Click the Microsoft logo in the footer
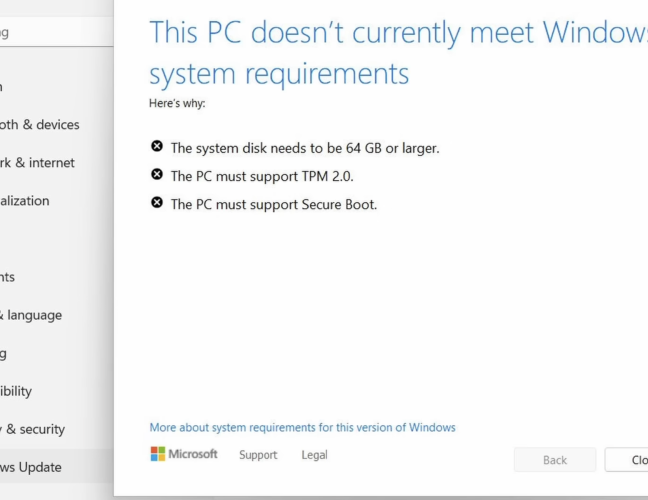Screen dimensions: 648x500 click(x=184, y=454)
